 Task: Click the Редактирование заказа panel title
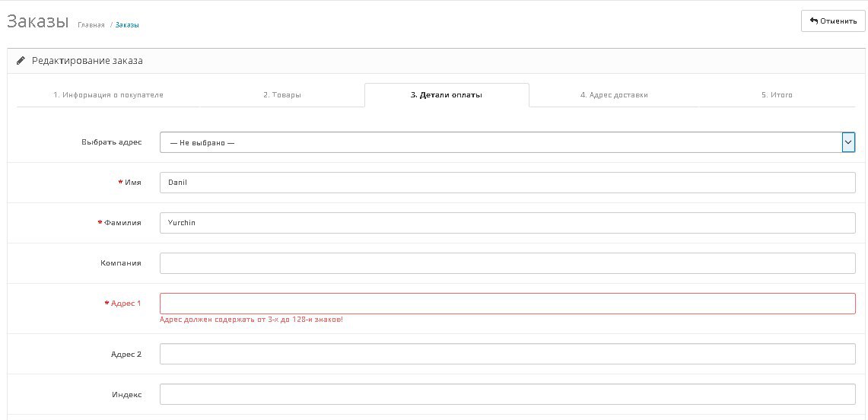pos(87,61)
